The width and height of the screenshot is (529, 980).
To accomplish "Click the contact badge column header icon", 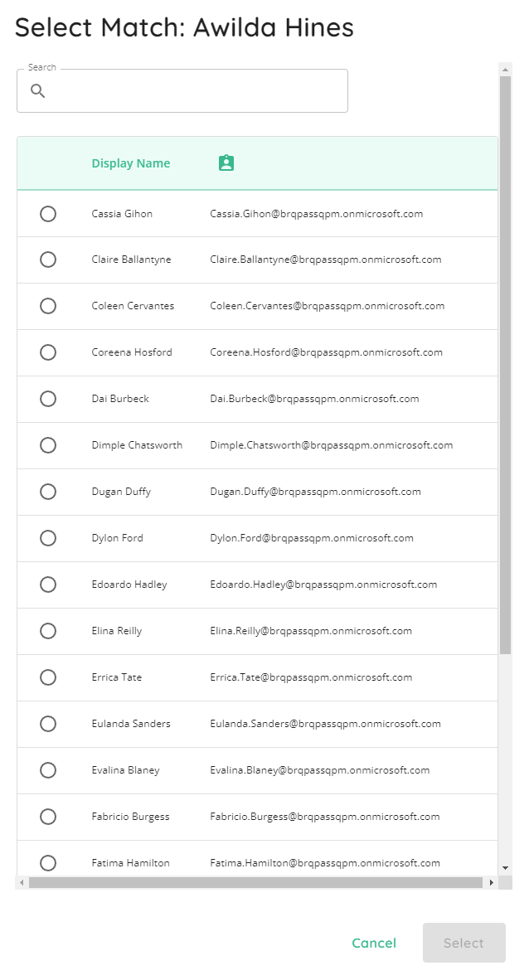I will 226,163.
